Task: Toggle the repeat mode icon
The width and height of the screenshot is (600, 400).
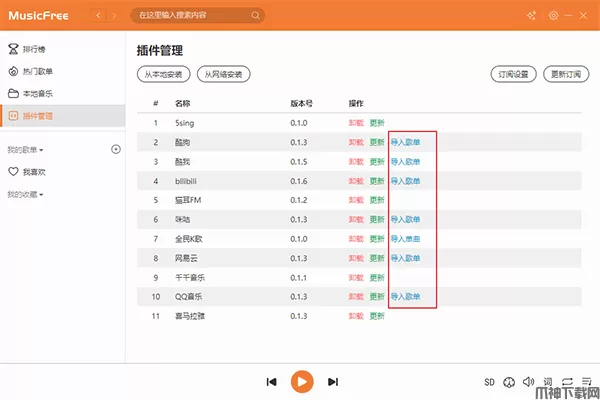Action: tap(567, 382)
